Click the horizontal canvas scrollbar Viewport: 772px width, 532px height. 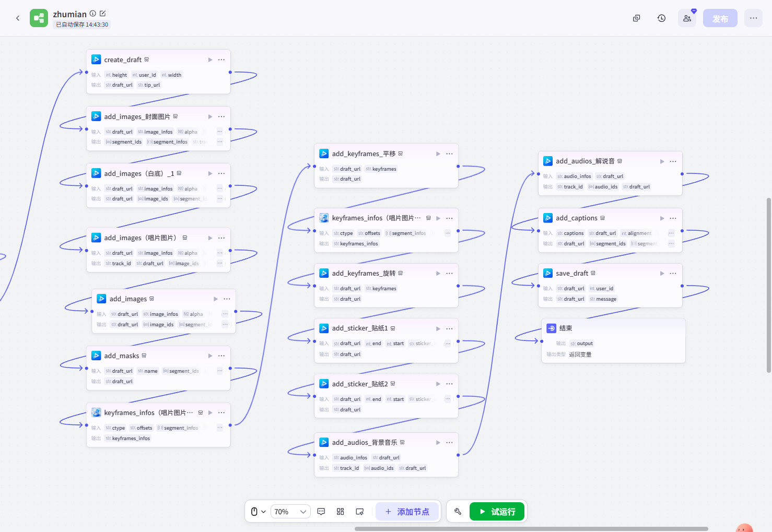click(x=531, y=529)
